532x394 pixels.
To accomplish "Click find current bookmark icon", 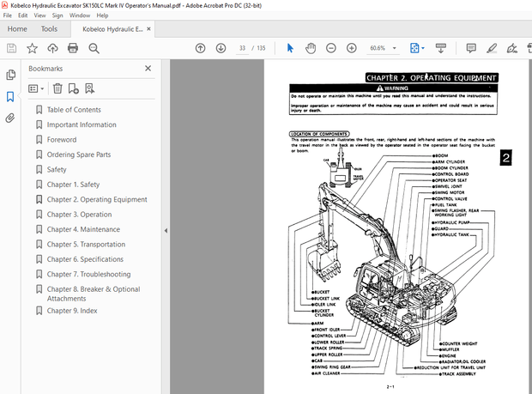I will tap(89, 88).
